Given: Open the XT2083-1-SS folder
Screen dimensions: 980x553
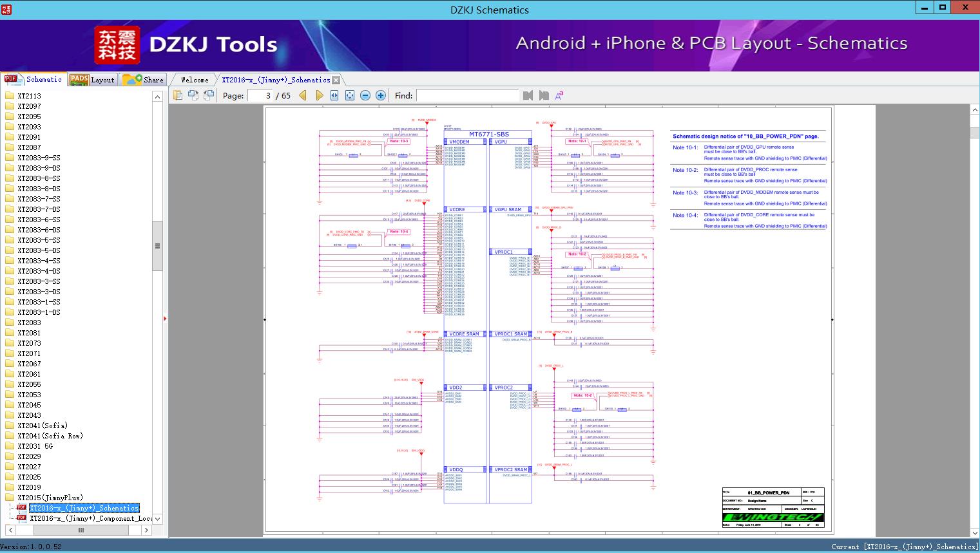Looking at the screenshot, I should click(x=33, y=302).
